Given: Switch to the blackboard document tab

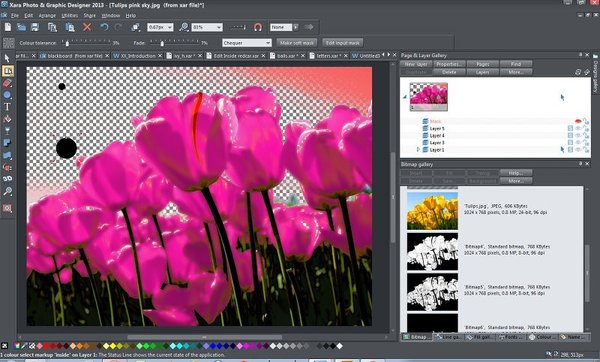Looking at the screenshot, I should (x=72, y=56).
